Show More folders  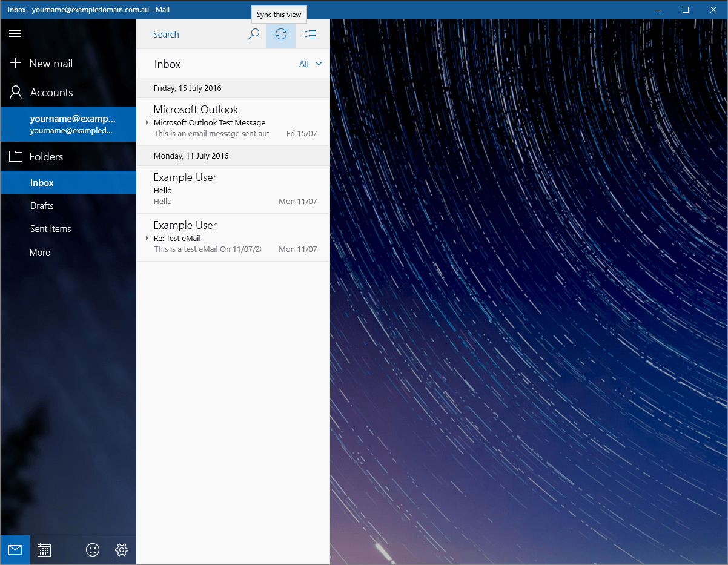pyautogui.click(x=40, y=253)
